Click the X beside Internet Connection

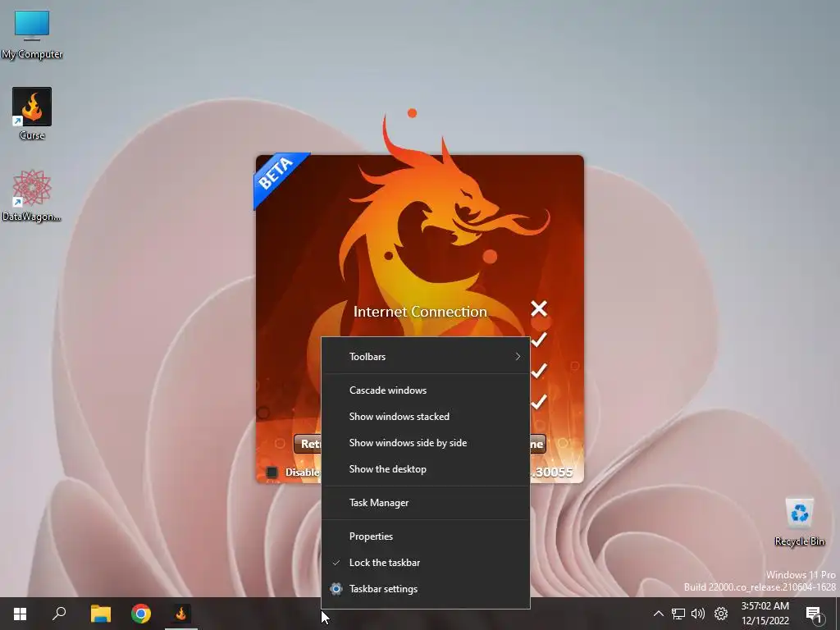[x=539, y=308]
